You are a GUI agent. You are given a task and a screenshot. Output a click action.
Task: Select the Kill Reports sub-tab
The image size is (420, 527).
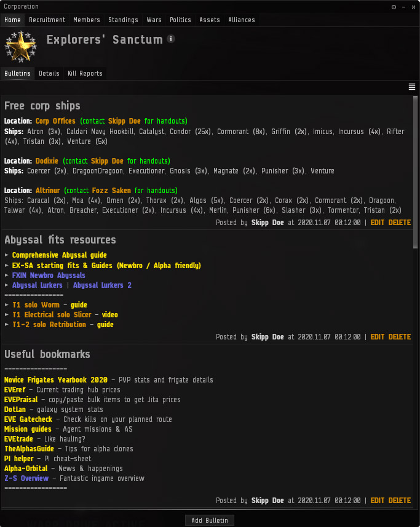tap(85, 73)
